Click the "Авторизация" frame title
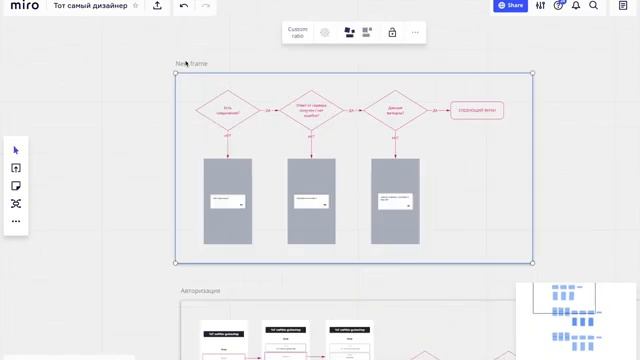The image size is (640, 360). (200, 291)
